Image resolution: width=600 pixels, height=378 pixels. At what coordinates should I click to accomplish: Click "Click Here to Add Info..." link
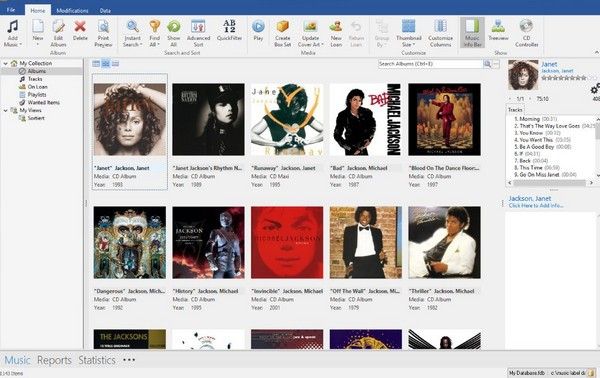(x=536, y=206)
